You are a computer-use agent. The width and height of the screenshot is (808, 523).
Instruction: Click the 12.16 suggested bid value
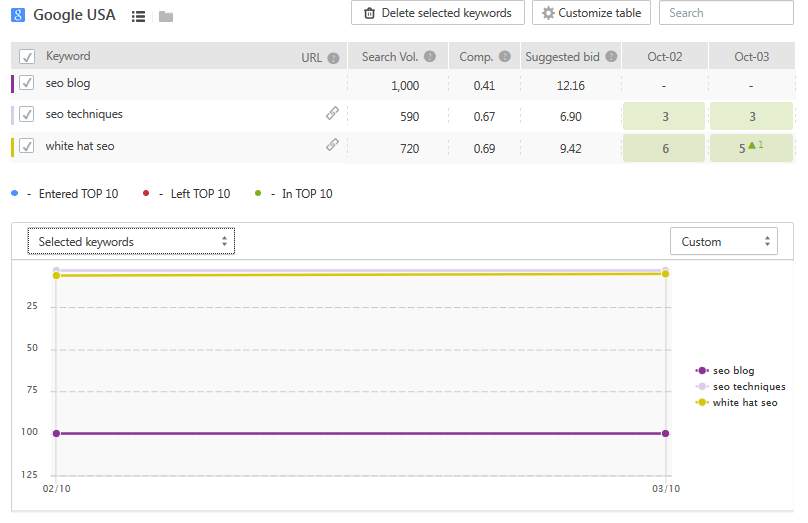pyautogui.click(x=570, y=86)
